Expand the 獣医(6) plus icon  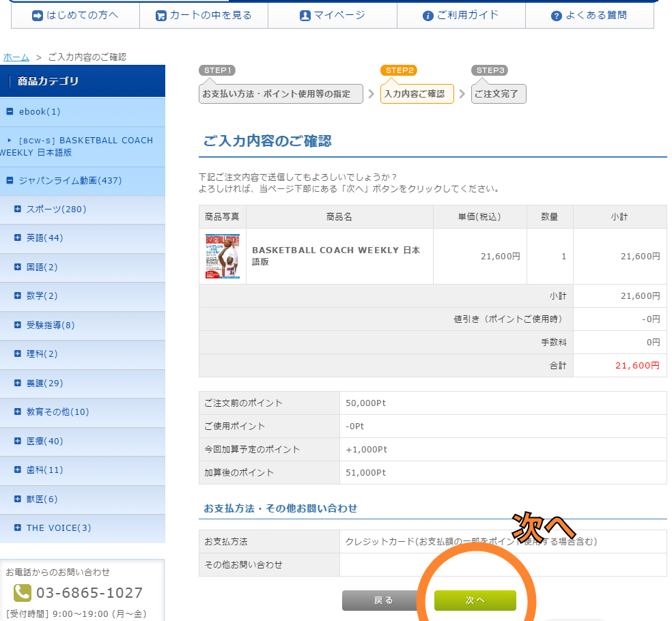click(x=18, y=499)
